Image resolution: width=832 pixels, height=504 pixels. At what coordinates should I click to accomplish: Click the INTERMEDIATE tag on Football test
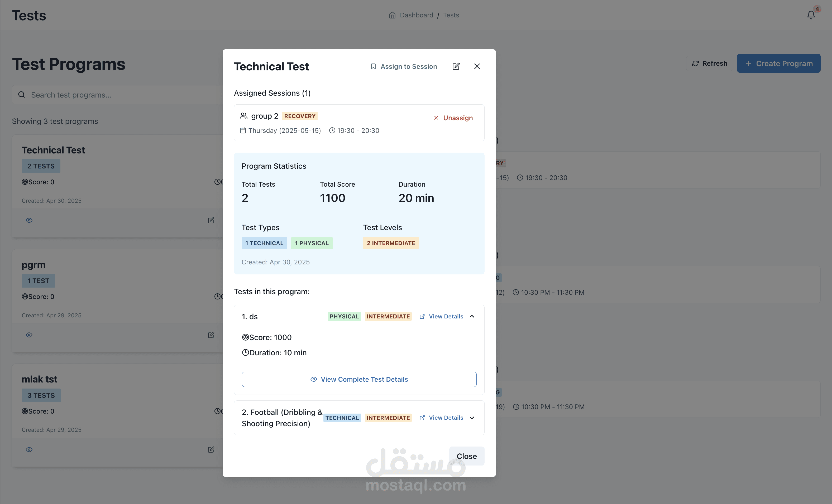(388, 418)
